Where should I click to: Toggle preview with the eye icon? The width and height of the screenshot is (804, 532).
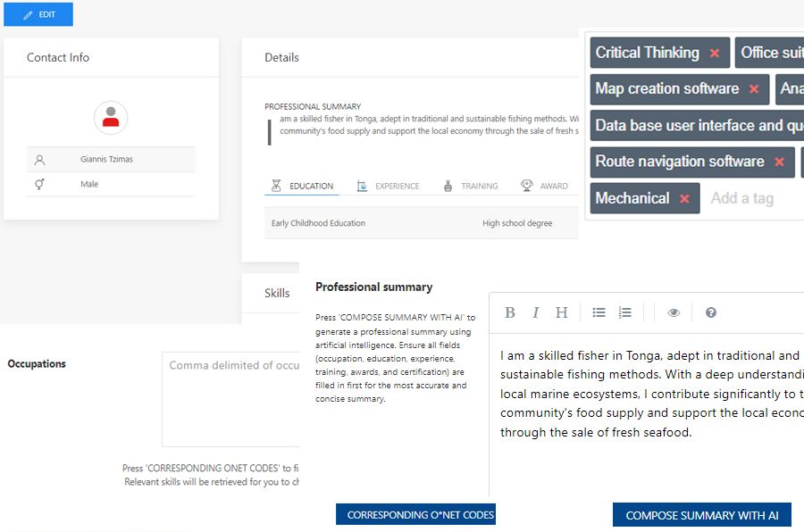(x=674, y=312)
